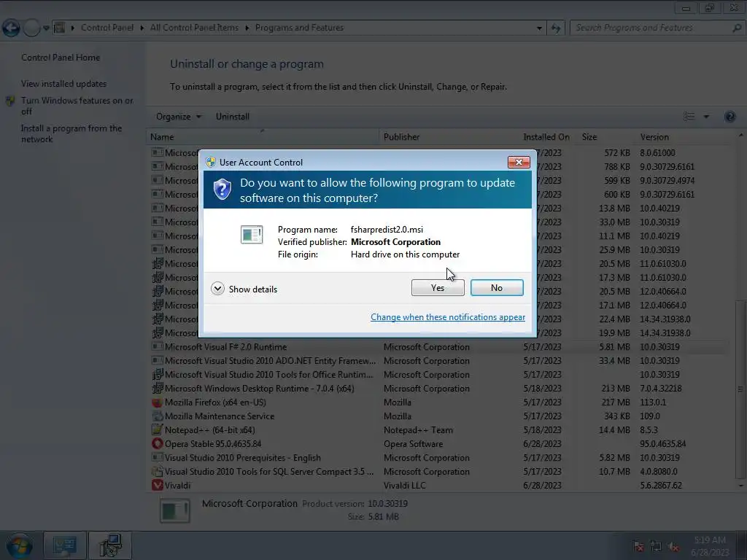Open the view options dropdown arrow
Screen dimensions: 747x560
[706, 117]
